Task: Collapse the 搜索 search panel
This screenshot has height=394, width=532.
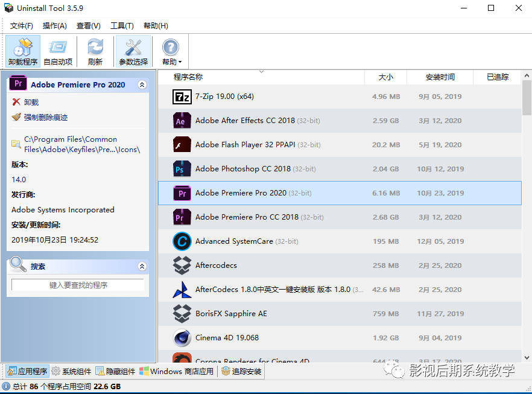Action: 142,267
